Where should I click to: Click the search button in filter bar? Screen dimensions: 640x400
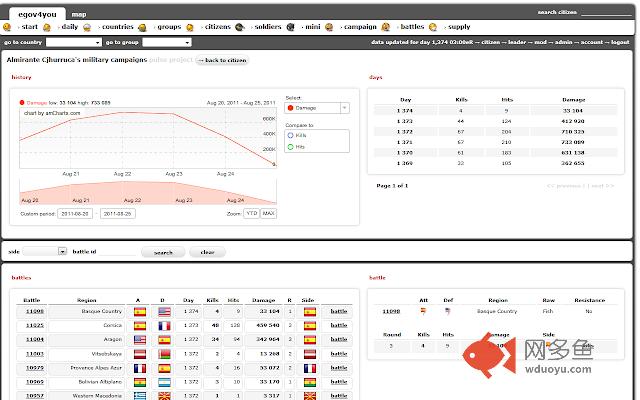click(163, 252)
